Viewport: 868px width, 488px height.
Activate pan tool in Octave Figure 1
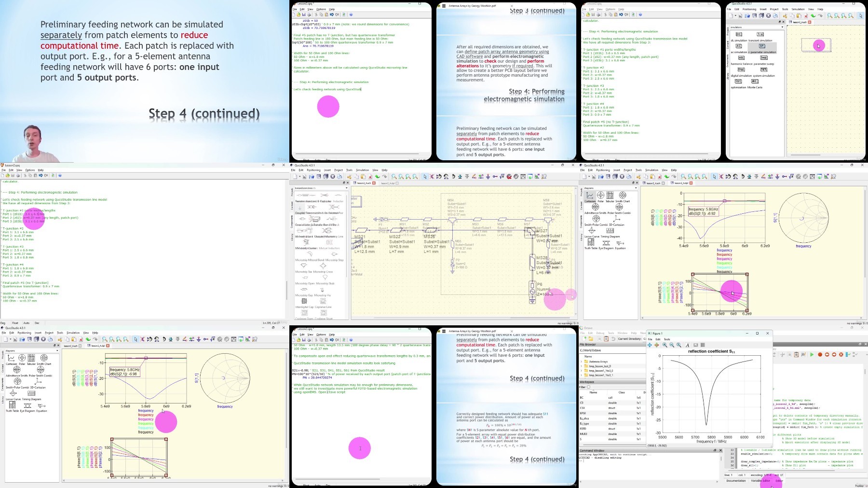point(650,345)
